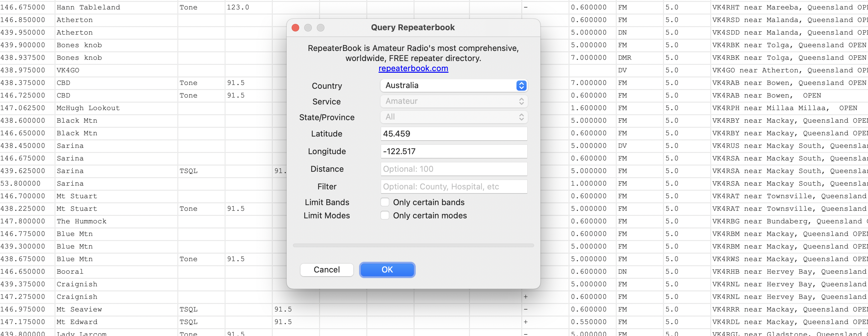
Task: Click comment VK4RHT near Mareeba
Action: (790, 8)
